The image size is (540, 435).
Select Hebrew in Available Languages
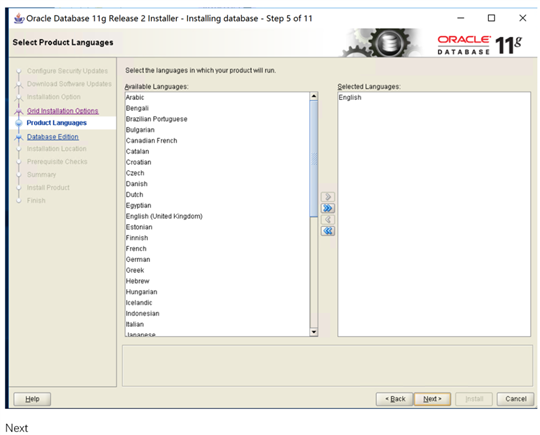[x=217, y=281]
